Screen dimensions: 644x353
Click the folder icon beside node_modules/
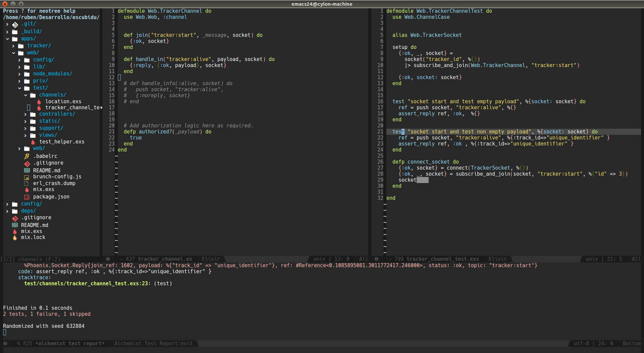(27, 74)
